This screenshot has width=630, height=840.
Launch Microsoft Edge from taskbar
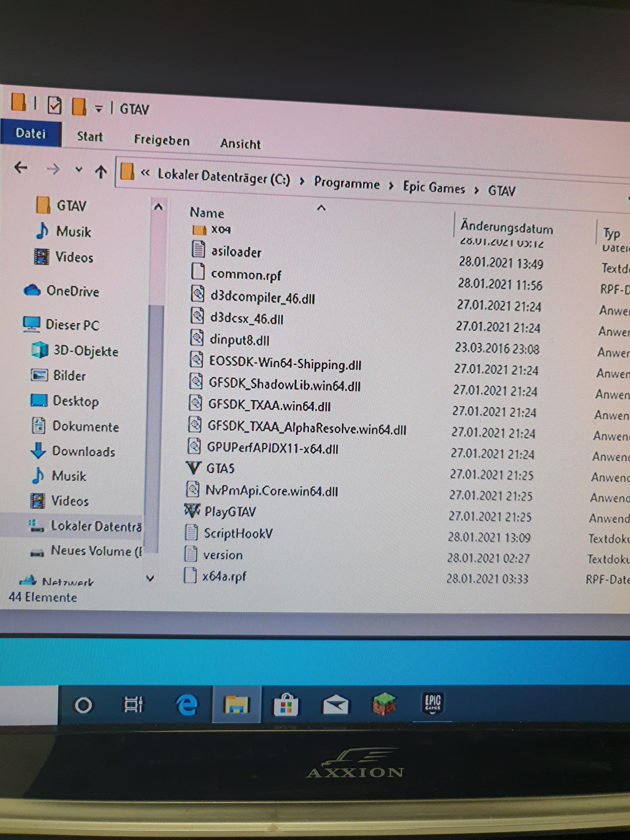(x=186, y=705)
